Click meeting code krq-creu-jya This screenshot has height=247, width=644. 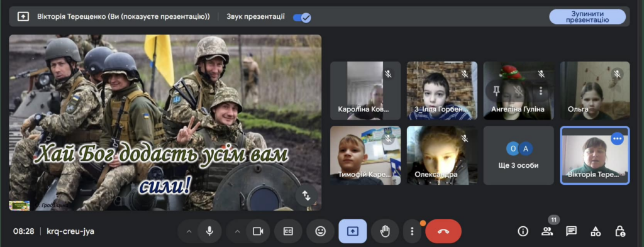tap(70, 231)
